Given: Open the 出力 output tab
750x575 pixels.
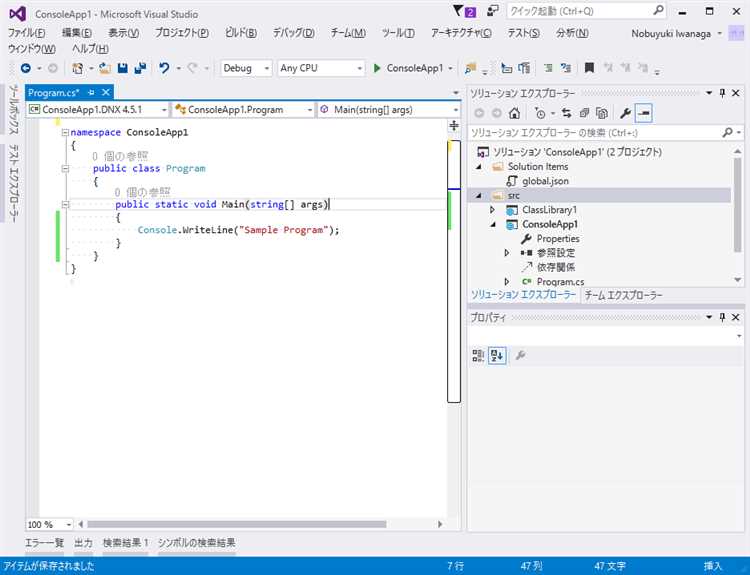Looking at the screenshot, I should (x=83, y=542).
